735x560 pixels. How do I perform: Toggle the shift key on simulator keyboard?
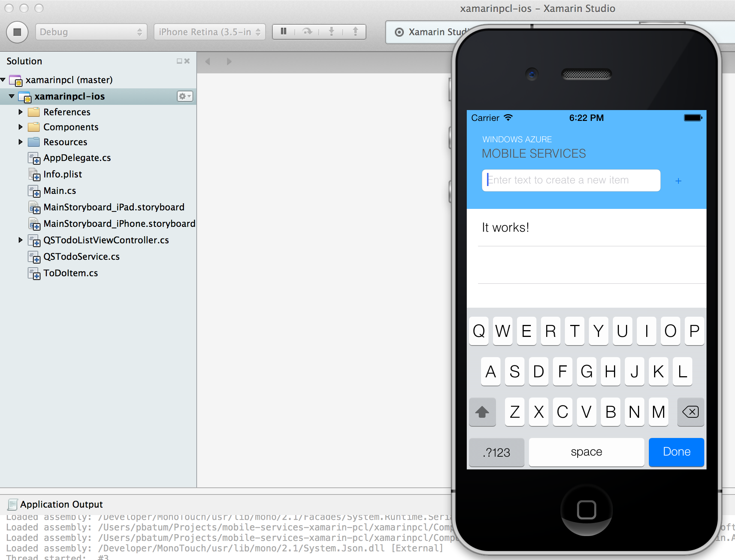[x=482, y=412]
